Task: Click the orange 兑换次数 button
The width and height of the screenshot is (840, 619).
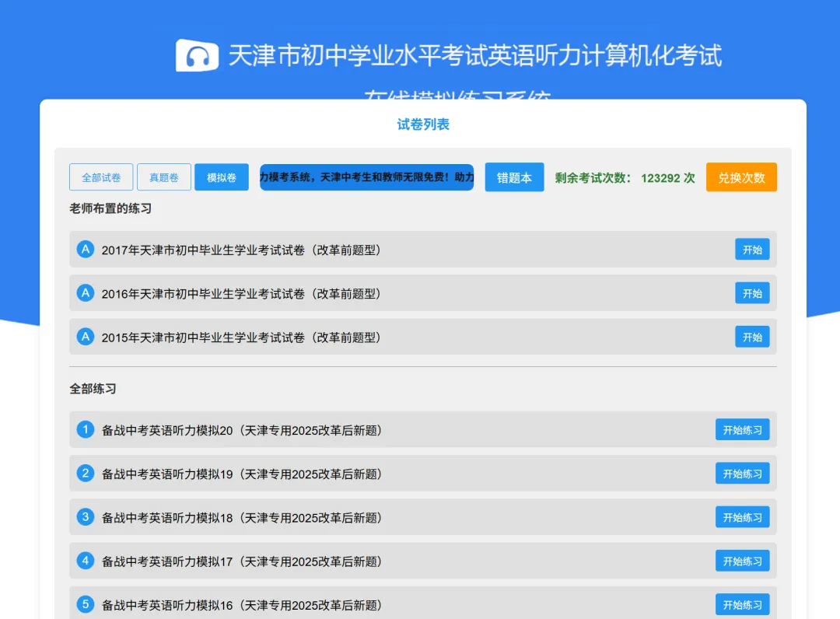Action: click(741, 177)
